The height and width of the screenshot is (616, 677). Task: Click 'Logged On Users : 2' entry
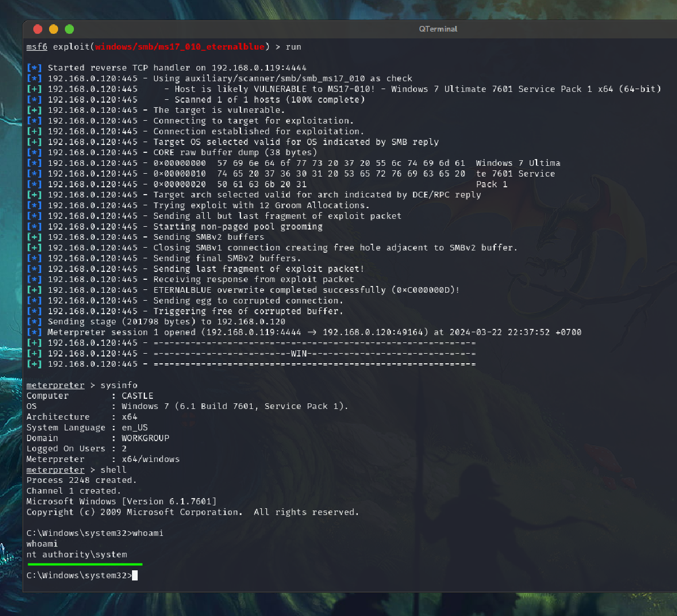(x=76, y=449)
